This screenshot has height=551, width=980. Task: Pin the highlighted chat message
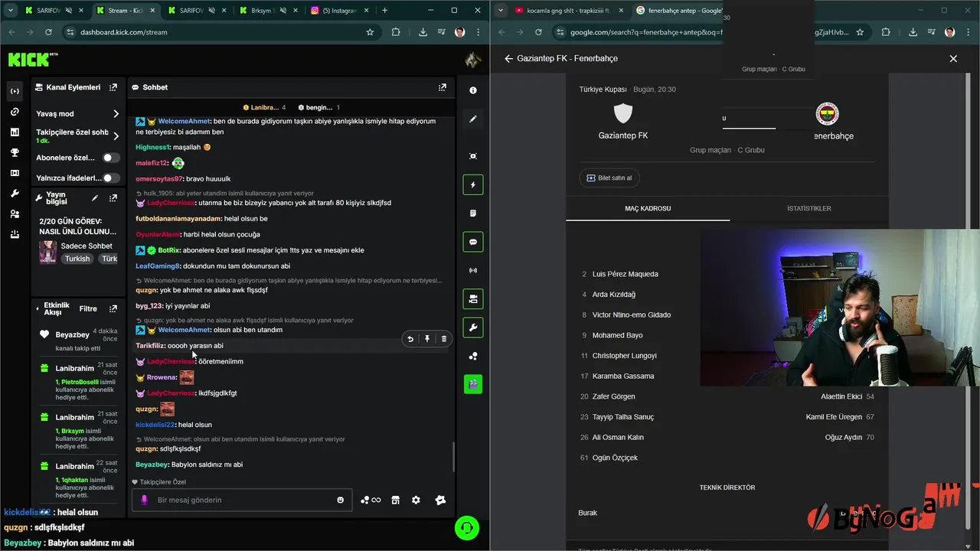(x=427, y=339)
